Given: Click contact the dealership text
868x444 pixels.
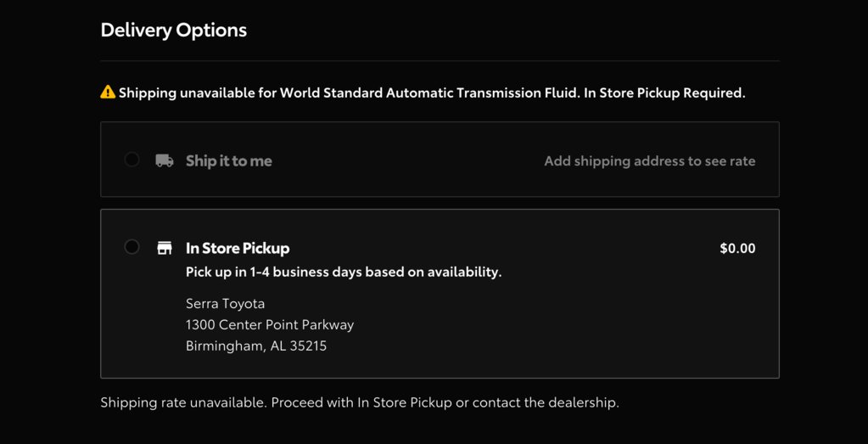Looking at the screenshot, I should (x=546, y=402).
